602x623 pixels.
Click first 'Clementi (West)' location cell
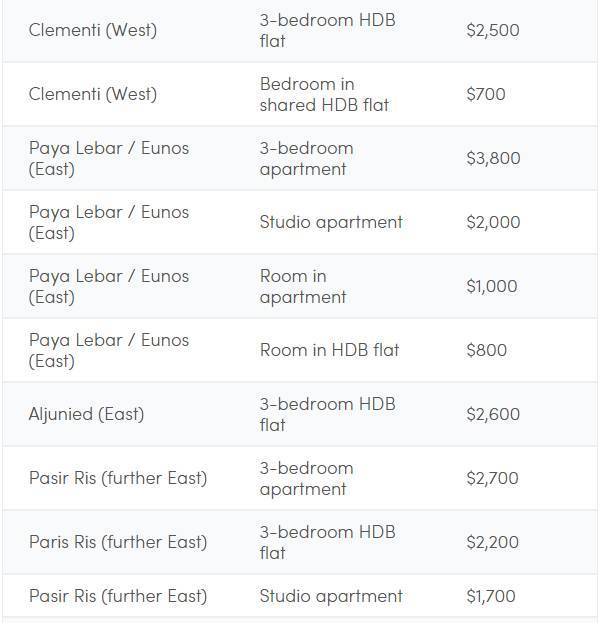coord(93,30)
